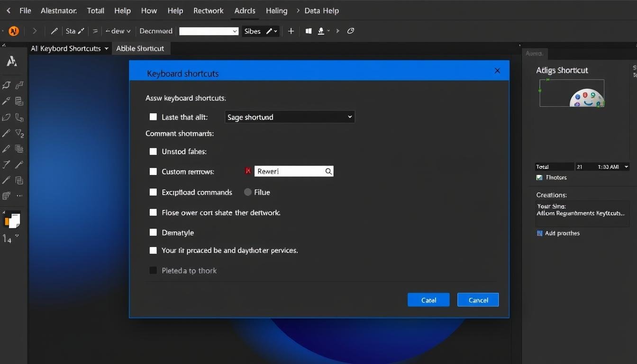This screenshot has height=364, width=637.
Task: Expand the 1:00 AM dropdown arrow
Action: point(626,167)
